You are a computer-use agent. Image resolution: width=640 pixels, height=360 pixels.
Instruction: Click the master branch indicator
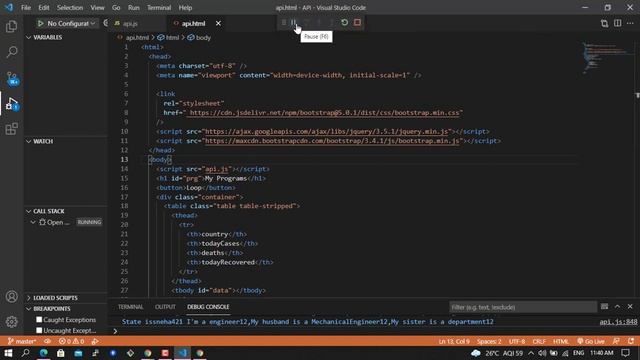pyautogui.click(x=22, y=341)
